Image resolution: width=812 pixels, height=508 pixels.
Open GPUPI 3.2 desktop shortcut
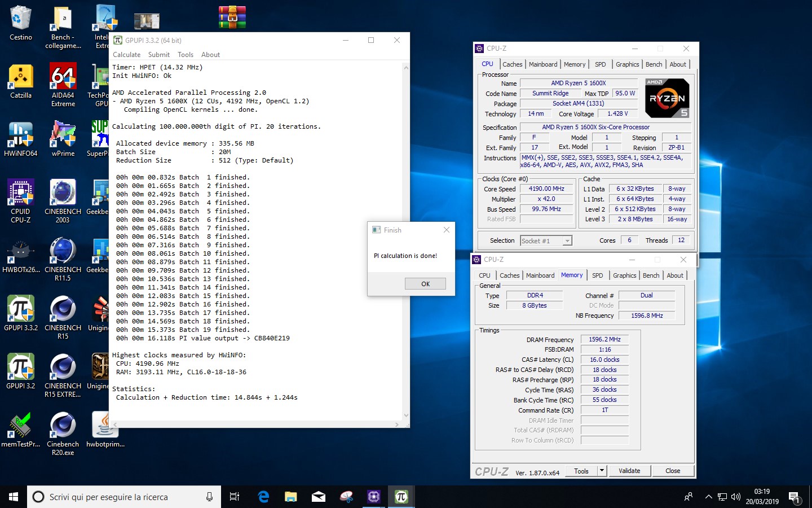[x=21, y=371]
